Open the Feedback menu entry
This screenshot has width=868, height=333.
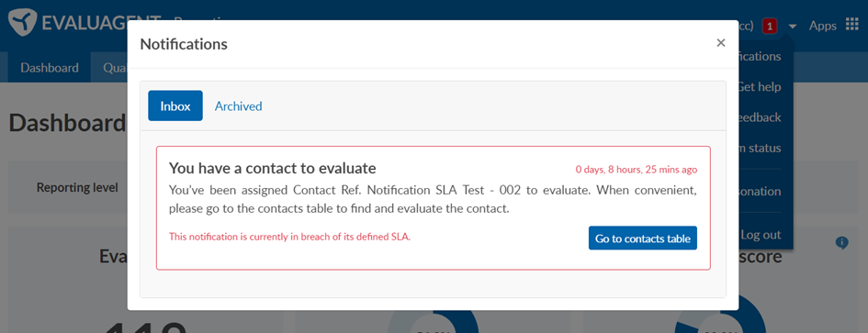(760, 117)
